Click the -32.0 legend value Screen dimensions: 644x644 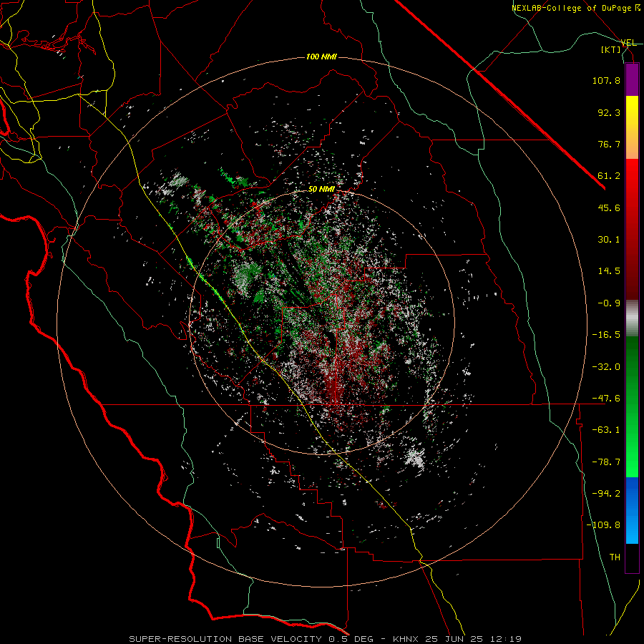606,367
